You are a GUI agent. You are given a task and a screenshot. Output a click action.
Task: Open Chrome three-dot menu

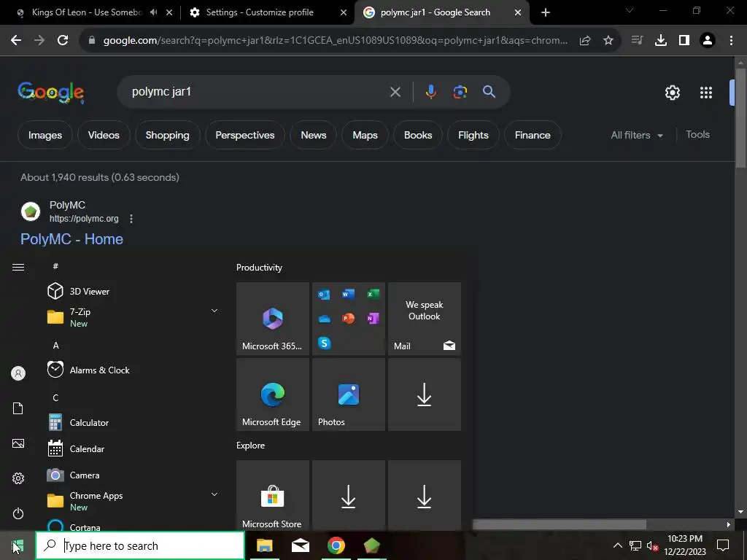731,41
